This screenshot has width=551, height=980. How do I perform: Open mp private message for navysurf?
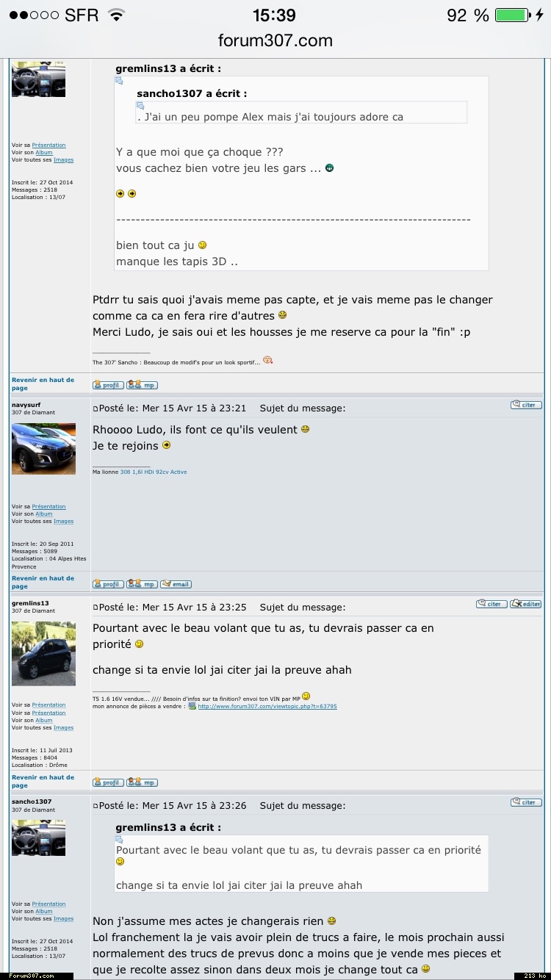click(142, 584)
